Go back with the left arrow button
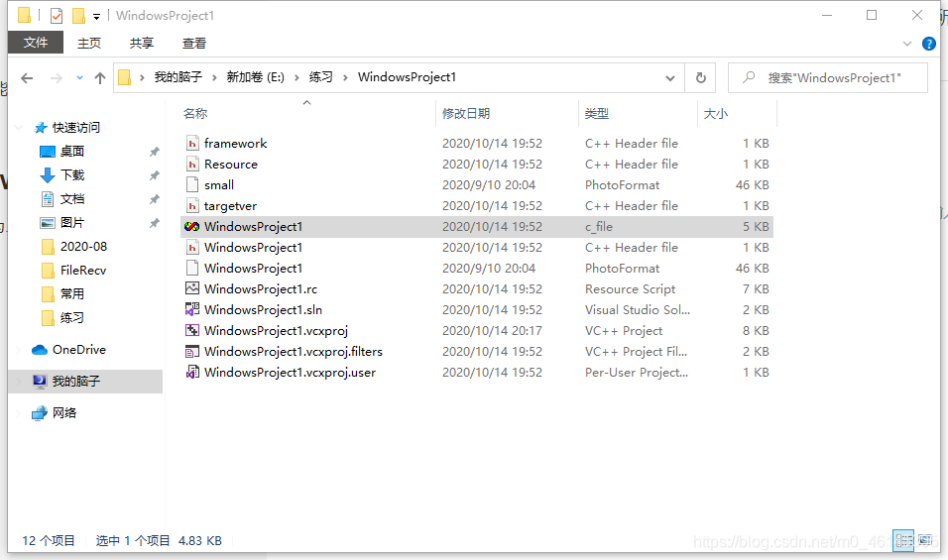The image size is (948, 560). [27, 78]
